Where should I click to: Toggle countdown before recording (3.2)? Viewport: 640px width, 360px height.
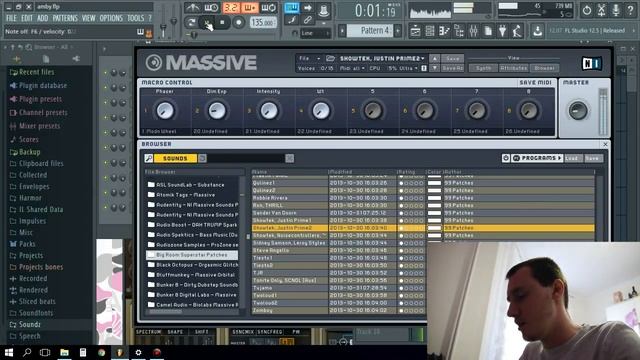click(x=231, y=8)
